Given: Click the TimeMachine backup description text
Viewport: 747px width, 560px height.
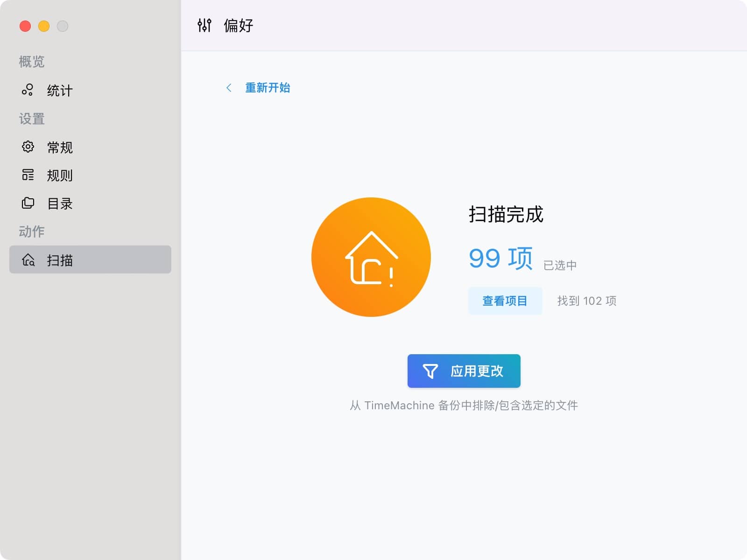Looking at the screenshot, I should pyautogui.click(x=464, y=406).
